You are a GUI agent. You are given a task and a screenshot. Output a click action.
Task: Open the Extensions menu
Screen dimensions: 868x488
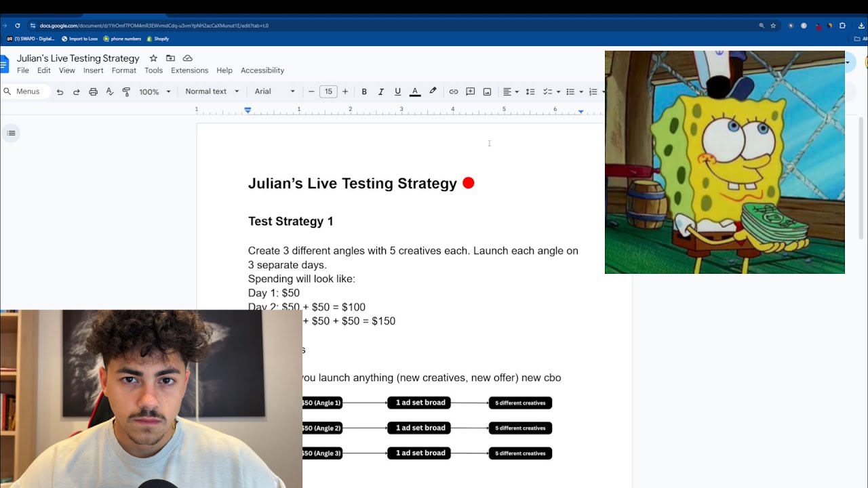190,70
